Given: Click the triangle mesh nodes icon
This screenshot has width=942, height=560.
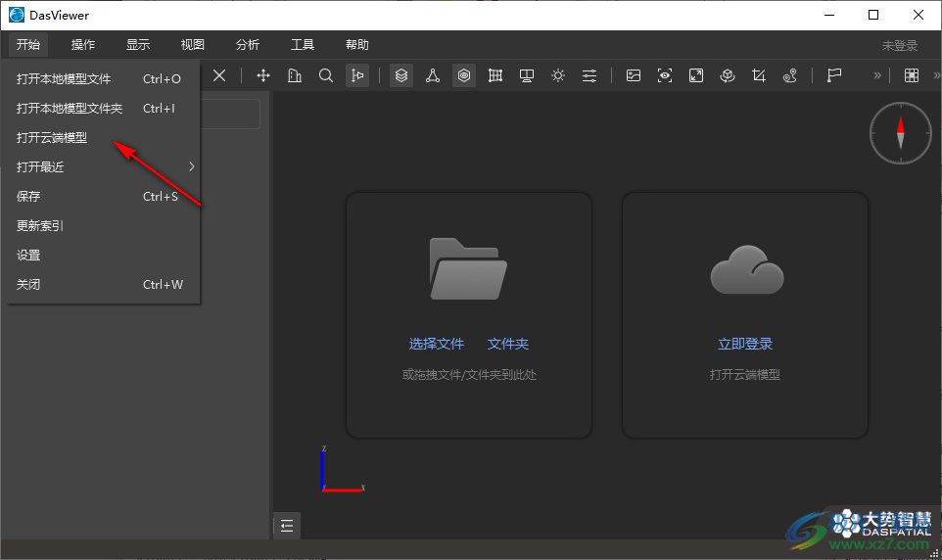Looking at the screenshot, I should 433,75.
